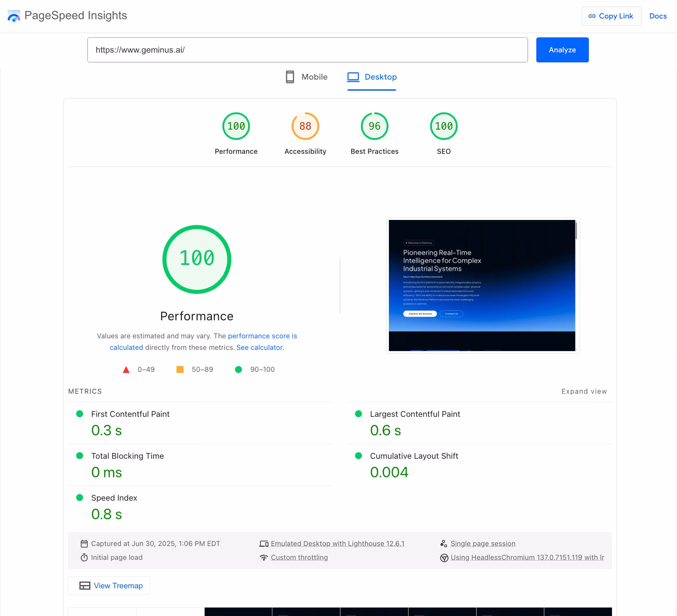Click the network icon beside Custom throttling
The width and height of the screenshot is (677, 616).
264,558
